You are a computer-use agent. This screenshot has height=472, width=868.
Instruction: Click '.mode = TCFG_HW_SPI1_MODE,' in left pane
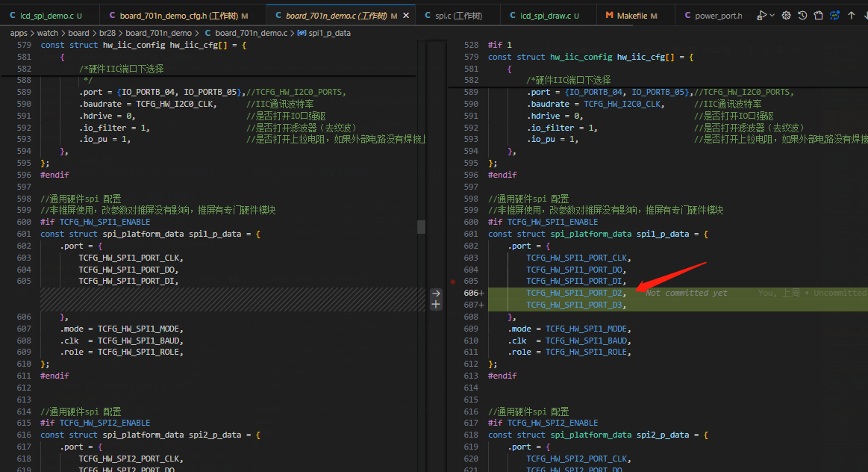(x=122, y=329)
